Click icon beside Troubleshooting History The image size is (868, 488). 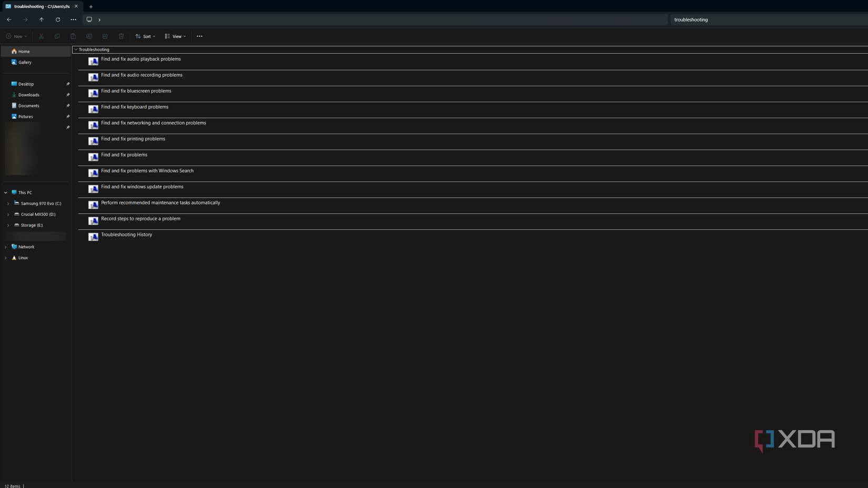click(93, 237)
